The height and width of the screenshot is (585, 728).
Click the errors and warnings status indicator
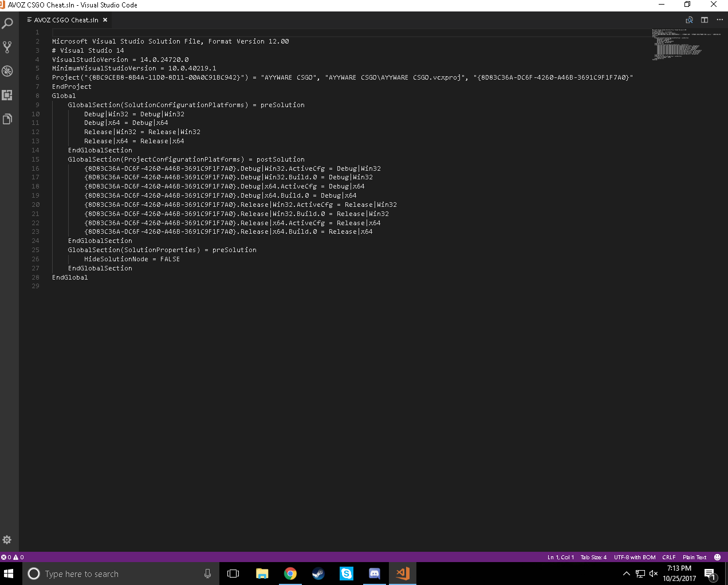pyautogui.click(x=13, y=557)
